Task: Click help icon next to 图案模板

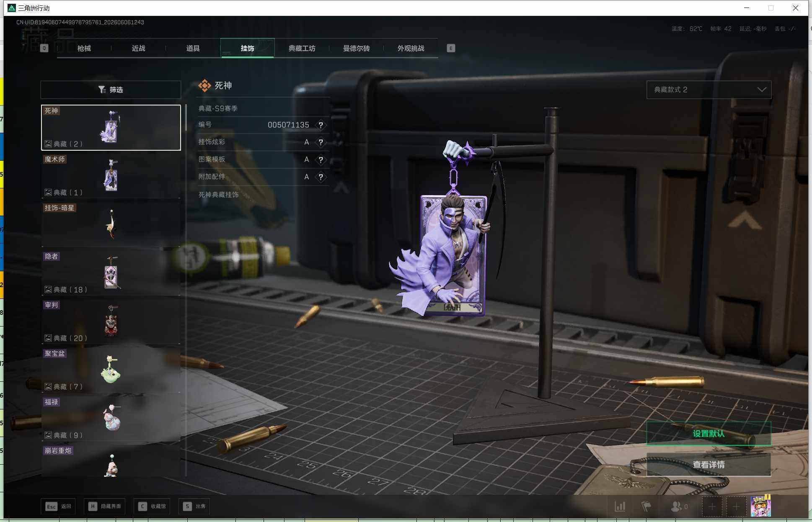Action: [x=321, y=159]
